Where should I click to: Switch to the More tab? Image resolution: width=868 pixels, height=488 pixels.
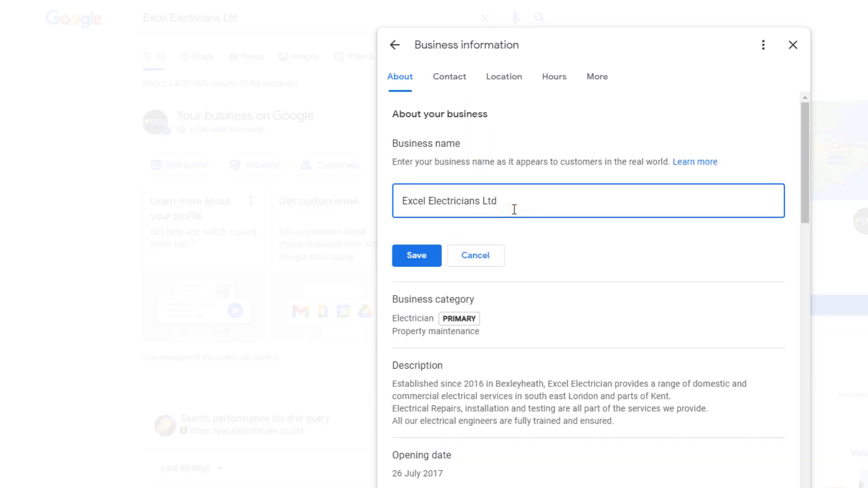tap(597, 76)
